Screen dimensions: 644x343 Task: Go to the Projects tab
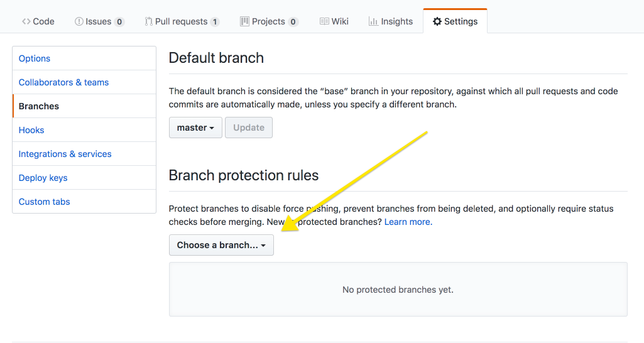(x=269, y=21)
